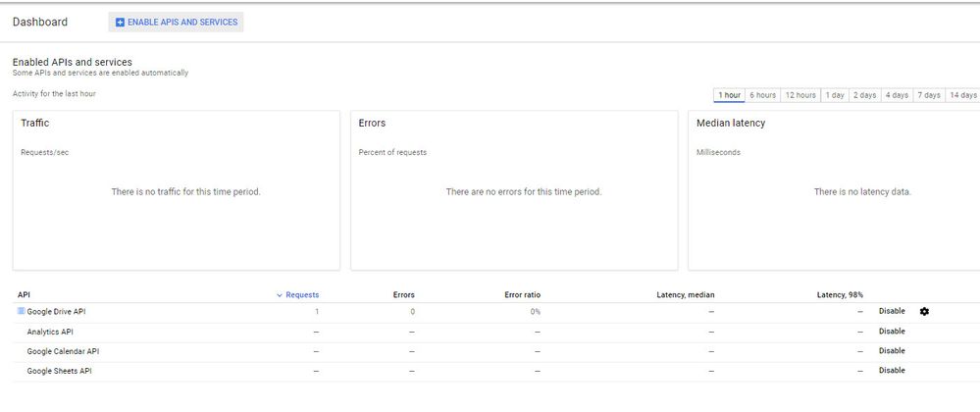Disable the Google Sheets API

tap(892, 371)
